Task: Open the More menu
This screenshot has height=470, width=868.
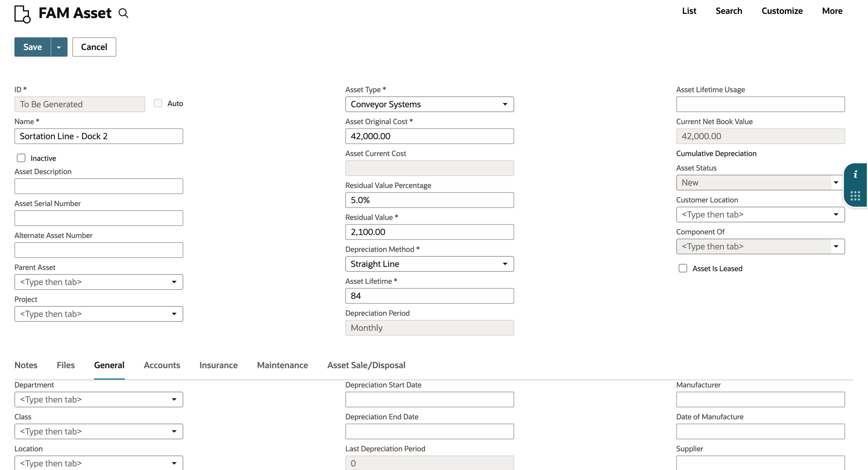Action: coord(832,11)
